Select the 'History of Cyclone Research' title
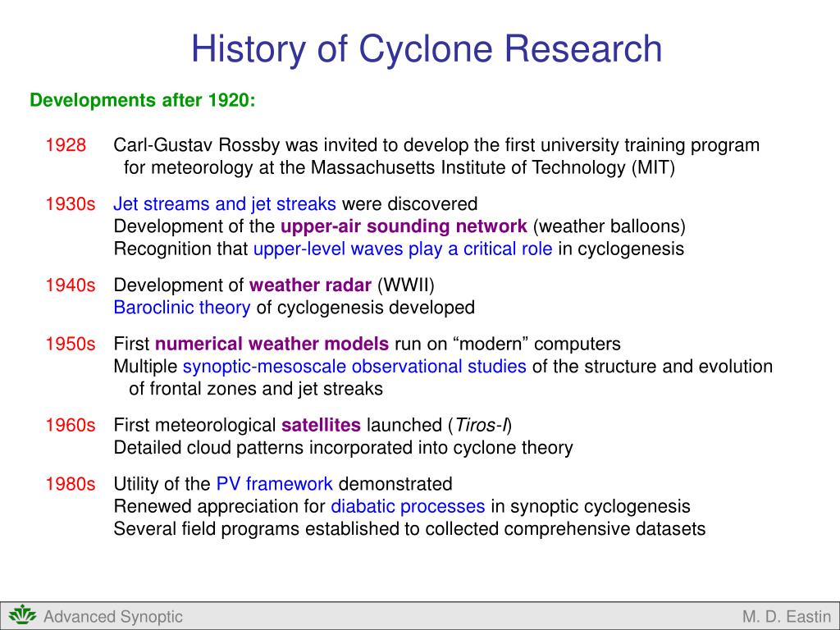The width and height of the screenshot is (840, 630). [427, 48]
